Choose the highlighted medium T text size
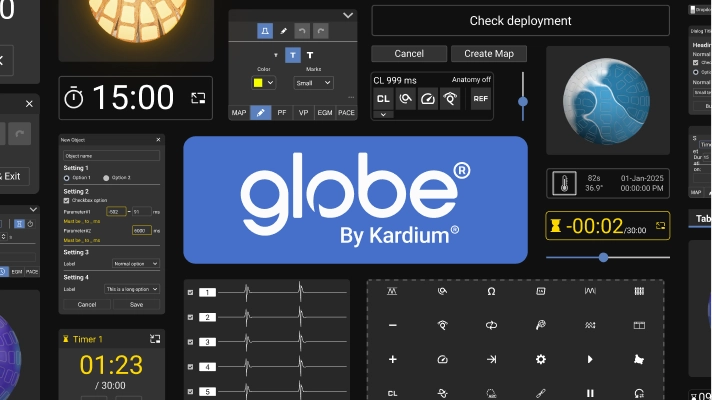 292,55
